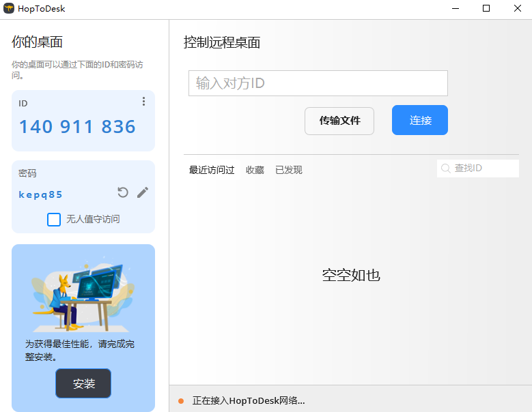Maximize the HopToDesk window

[x=486, y=8]
